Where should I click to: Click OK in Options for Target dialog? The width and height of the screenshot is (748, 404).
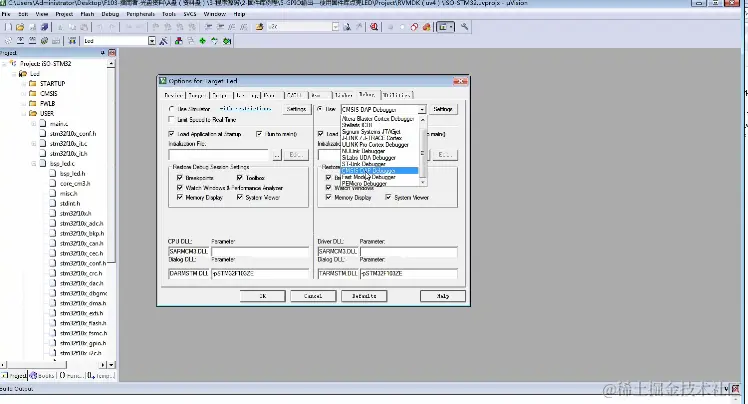[x=262, y=296]
